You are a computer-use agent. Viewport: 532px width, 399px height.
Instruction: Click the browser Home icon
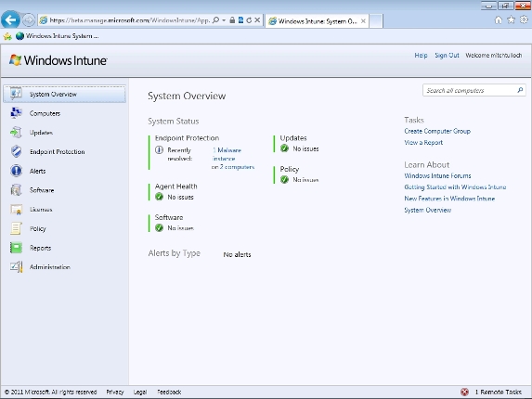[498, 20]
